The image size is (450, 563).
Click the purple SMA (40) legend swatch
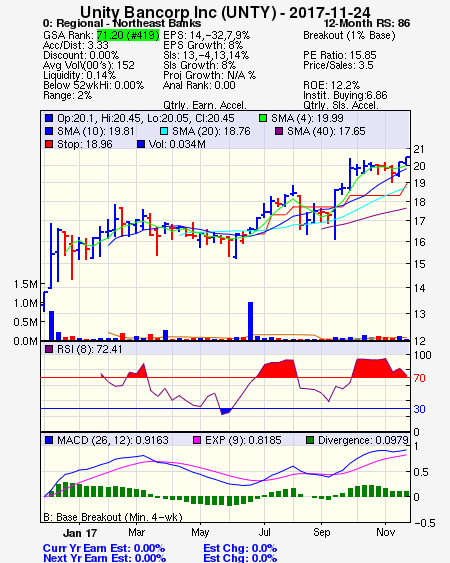279,131
